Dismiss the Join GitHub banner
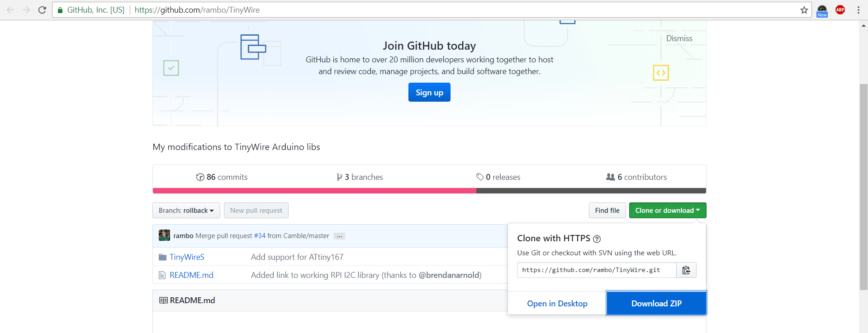This screenshot has height=333, width=868. pyautogui.click(x=679, y=38)
